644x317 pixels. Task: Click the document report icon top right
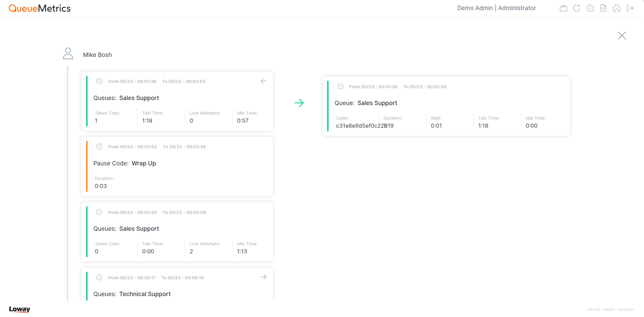[x=603, y=8]
